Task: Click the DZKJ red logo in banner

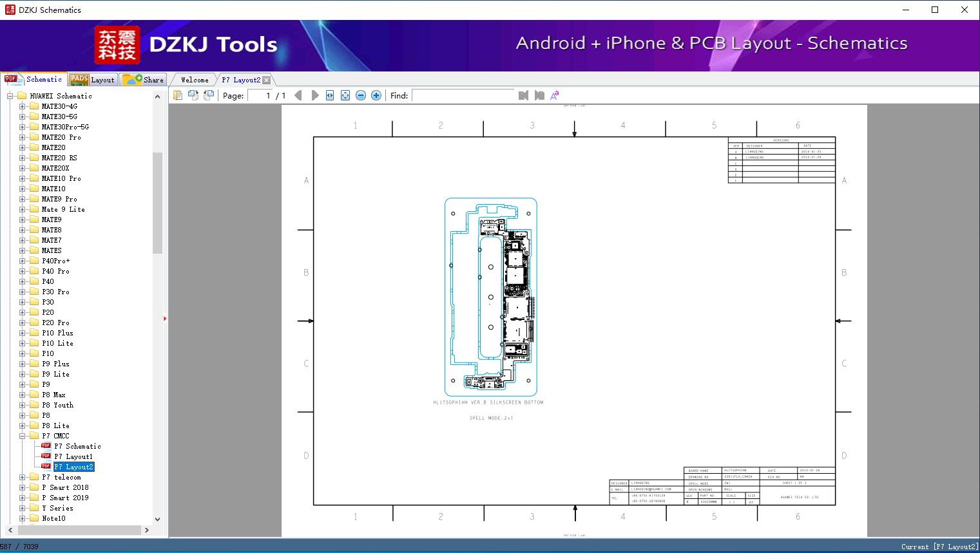Action: pos(117,45)
